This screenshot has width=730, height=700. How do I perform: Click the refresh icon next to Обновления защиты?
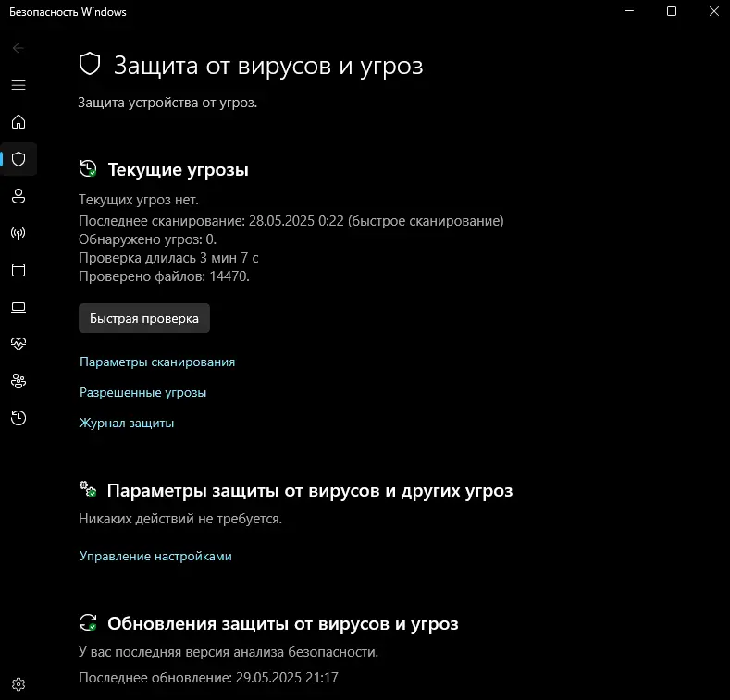(x=88, y=622)
